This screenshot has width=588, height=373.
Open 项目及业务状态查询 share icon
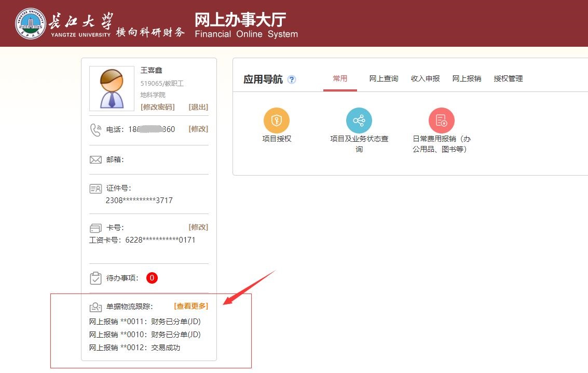point(359,121)
